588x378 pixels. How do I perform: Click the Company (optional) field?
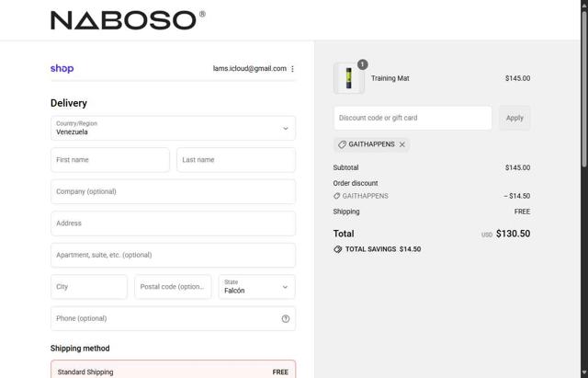173,191
